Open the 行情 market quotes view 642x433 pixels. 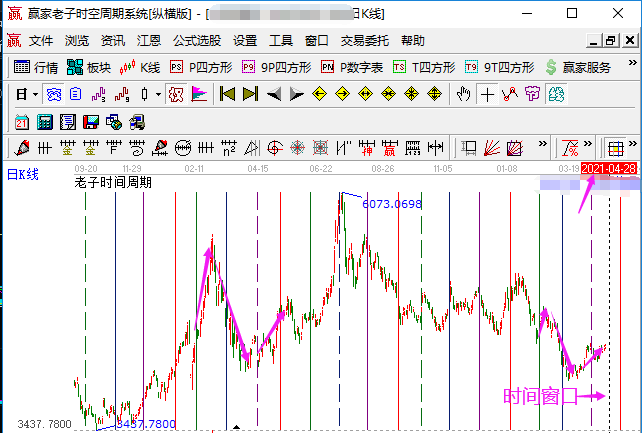coord(36,67)
